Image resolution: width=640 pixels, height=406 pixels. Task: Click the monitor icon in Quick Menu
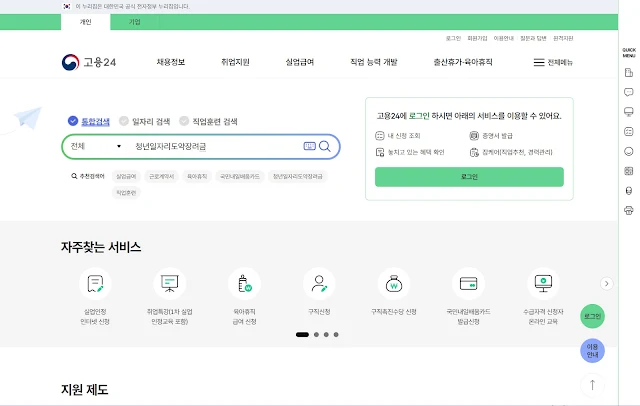(x=629, y=112)
